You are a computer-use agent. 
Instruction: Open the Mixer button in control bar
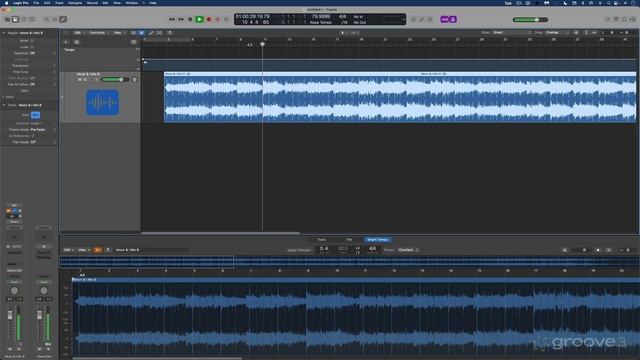point(54,19)
